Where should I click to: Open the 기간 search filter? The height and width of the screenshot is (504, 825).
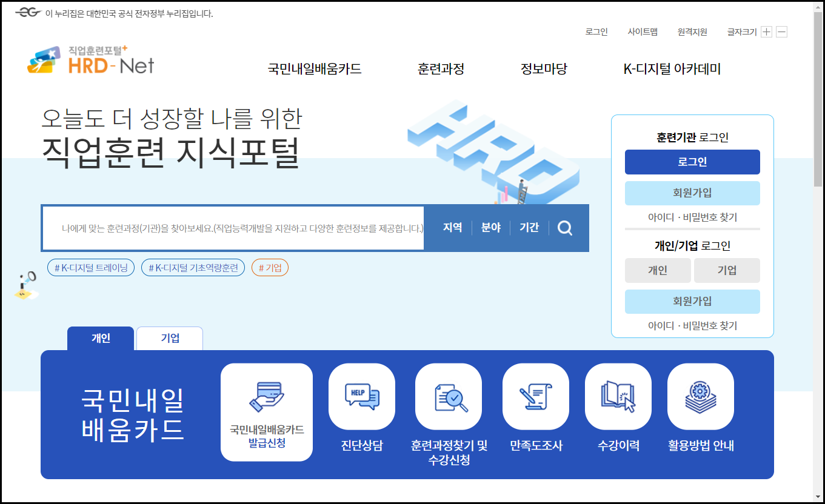click(529, 228)
